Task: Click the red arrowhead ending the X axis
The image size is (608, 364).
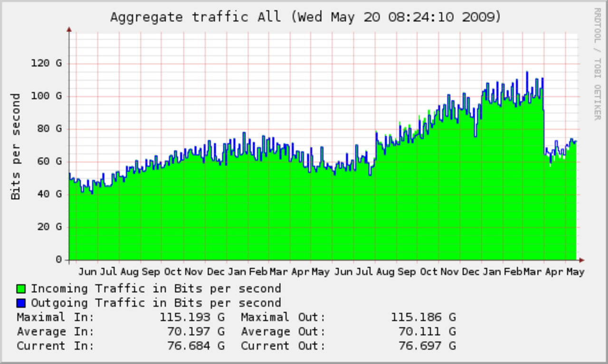Action: [x=581, y=260]
